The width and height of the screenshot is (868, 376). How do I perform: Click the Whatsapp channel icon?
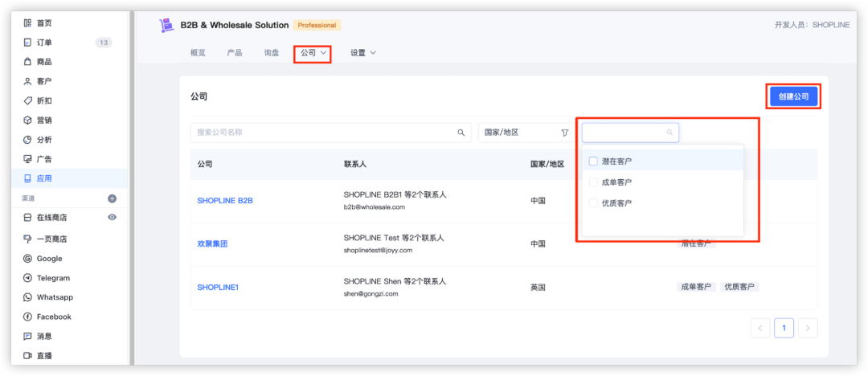click(x=27, y=297)
